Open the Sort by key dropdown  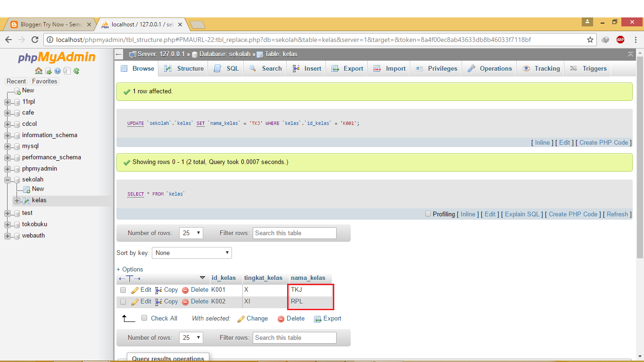191,253
